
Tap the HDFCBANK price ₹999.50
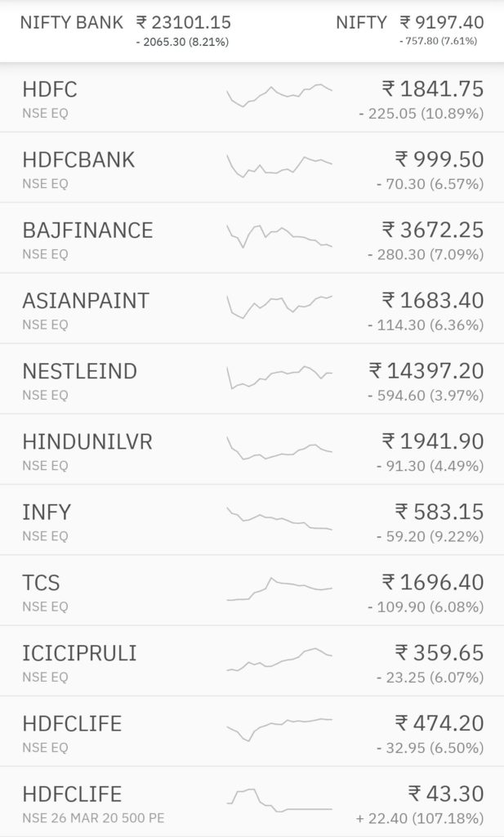(439, 159)
